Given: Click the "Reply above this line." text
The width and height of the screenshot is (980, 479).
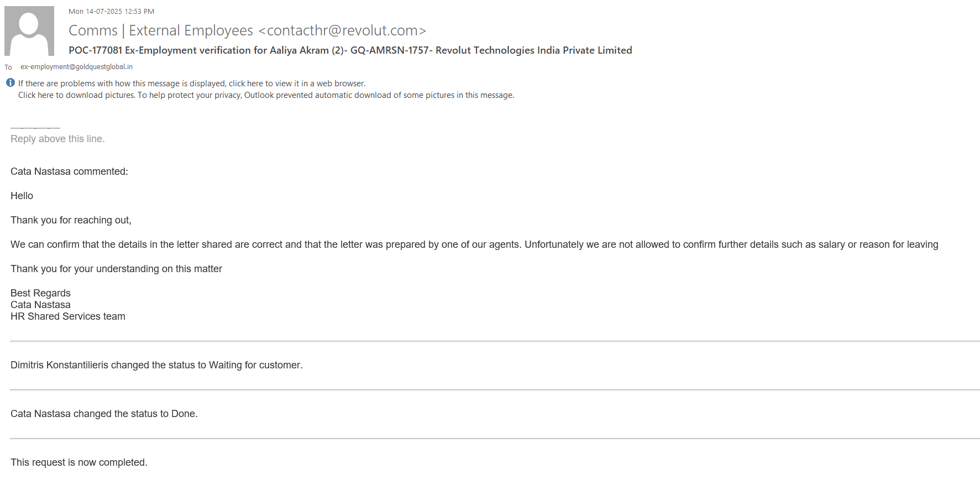Looking at the screenshot, I should 57,139.
